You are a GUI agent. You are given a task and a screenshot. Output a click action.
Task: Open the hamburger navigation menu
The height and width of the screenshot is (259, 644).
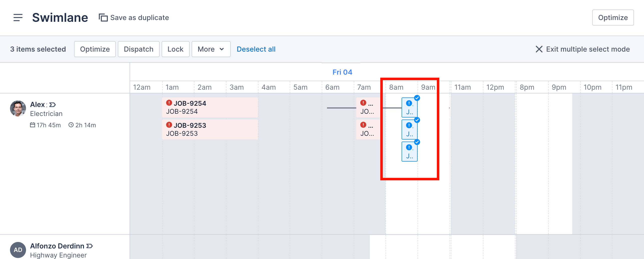coord(18,18)
